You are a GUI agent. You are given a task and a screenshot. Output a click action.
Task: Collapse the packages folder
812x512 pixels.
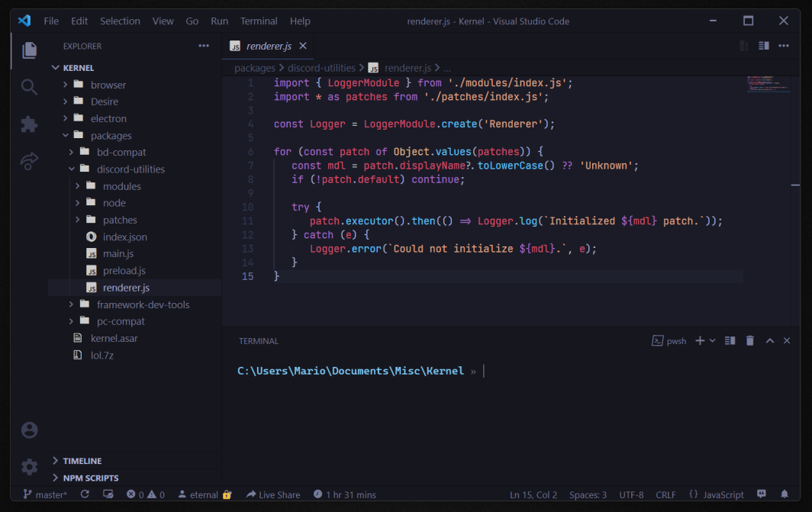[x=134, y=136]
